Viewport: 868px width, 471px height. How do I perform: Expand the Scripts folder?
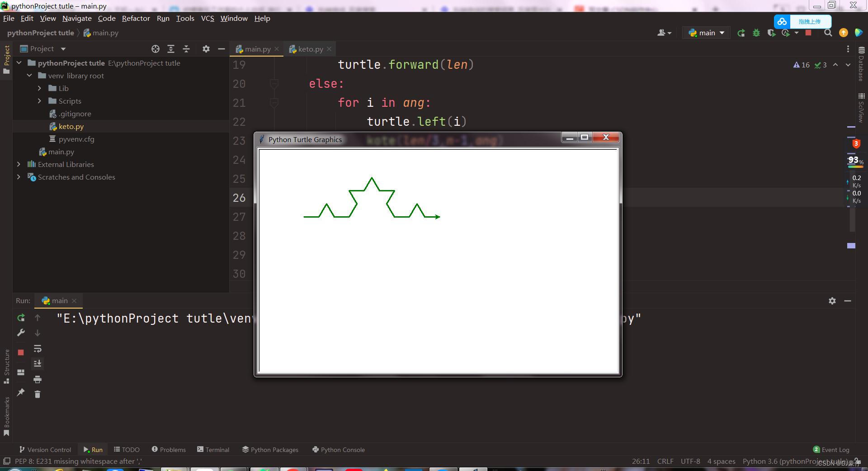tap(40, 101)
